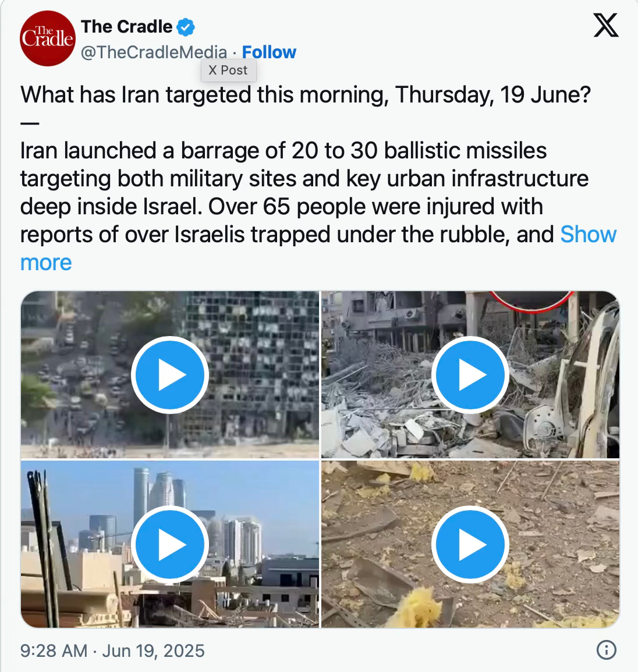Screen dimensions: 638x672
Task: Play the debris on ground video
Action: (470, 544)
